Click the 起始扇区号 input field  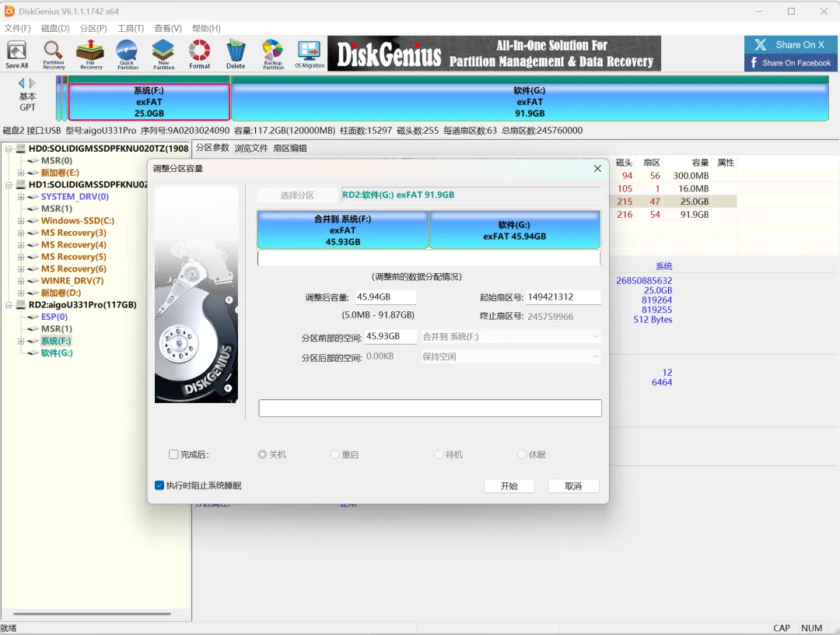click(563, 296)
